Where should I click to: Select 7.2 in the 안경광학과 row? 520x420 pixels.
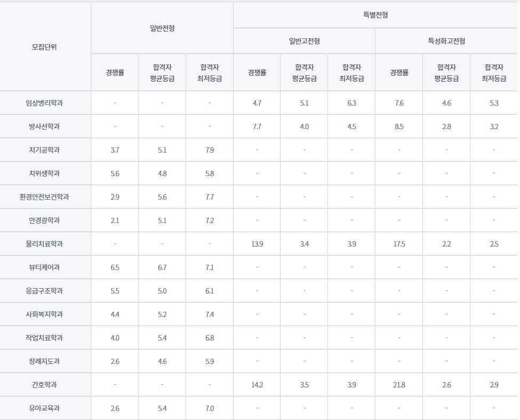click(x=210, y=220)
